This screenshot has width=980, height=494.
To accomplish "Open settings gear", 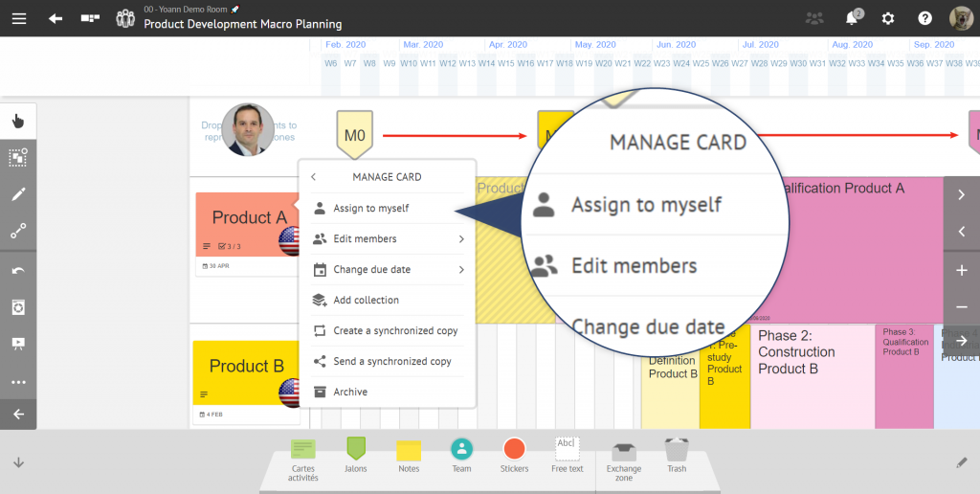I will [x=888, y=18].
